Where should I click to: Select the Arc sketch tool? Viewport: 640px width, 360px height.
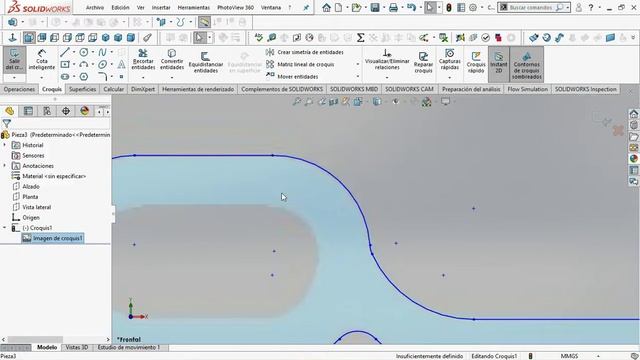pyautogui.click(x=84, y=64)
